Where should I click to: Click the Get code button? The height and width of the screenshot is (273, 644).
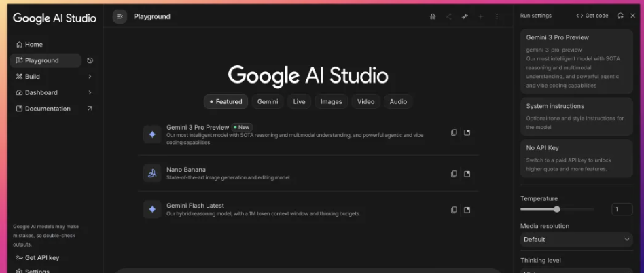click(x=592, y=16)
